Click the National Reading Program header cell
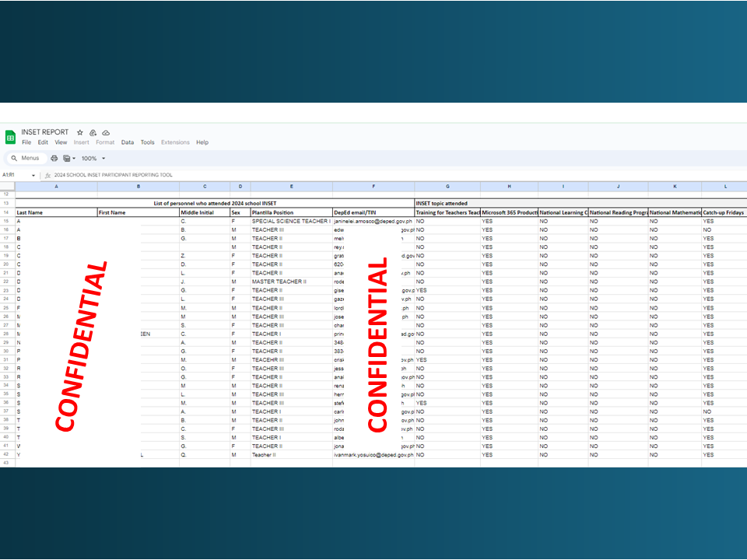This screenshot has height=560, width=747. pos(618,212)
